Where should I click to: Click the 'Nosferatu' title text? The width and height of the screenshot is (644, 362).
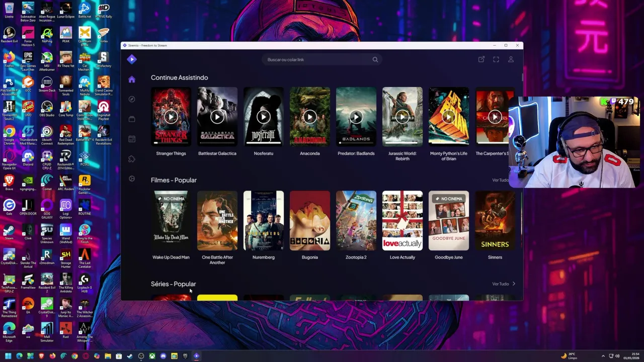click(264, 153)
